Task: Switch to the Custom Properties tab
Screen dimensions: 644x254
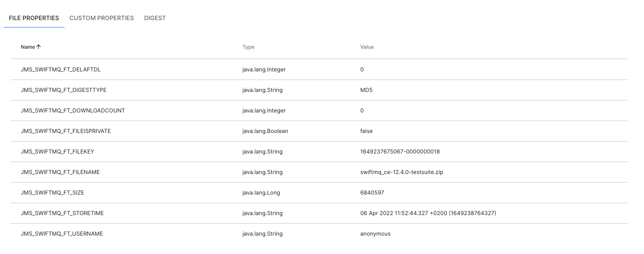Action: pos(101,18)
